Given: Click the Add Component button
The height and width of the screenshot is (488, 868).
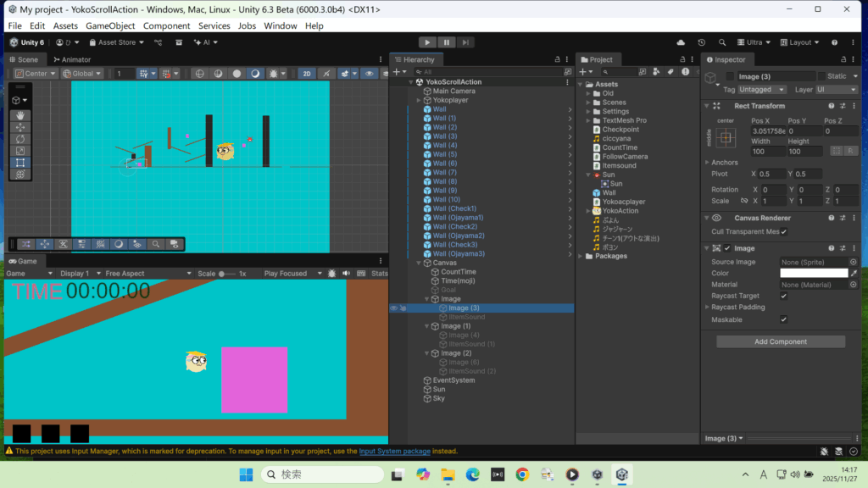Looking at the screenshot, I should (780, 341).
